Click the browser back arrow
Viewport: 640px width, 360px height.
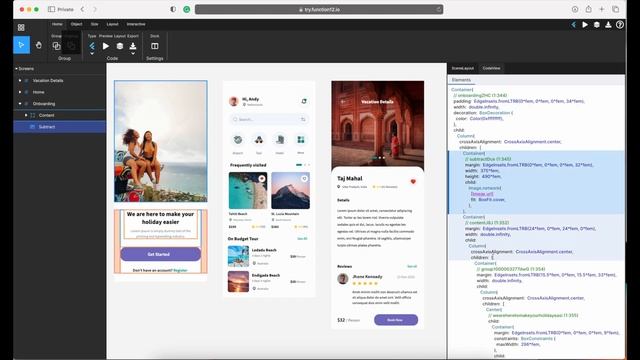tap(82, 9)
